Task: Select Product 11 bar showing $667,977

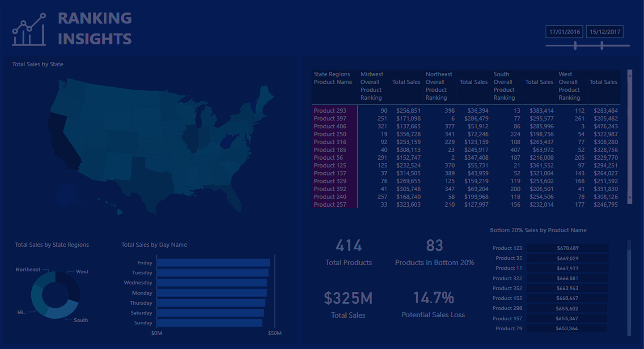Action: tap(568, 268)
